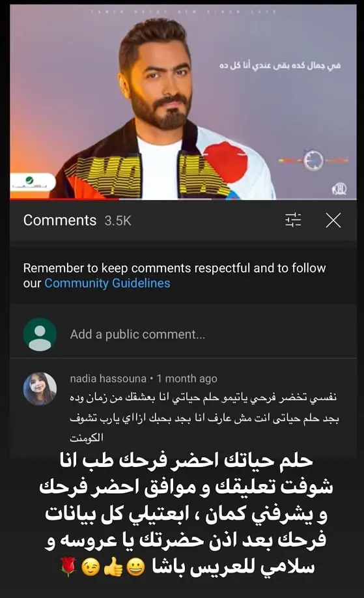The image size is (364, 598).
Task: Tap the watermark logo in video corner
Action: click(x=339, y=189)
